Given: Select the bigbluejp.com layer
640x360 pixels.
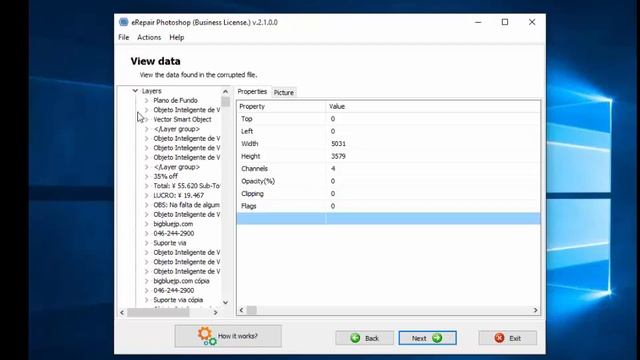Looking at the screenshot, I should tap(173, 224).
